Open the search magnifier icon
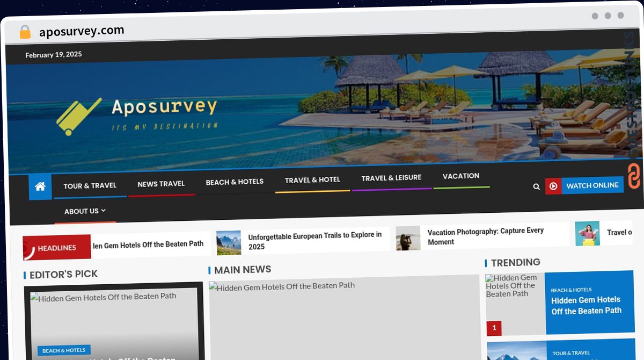The height and width of the screenshot is (360, 644). (536, 186)
